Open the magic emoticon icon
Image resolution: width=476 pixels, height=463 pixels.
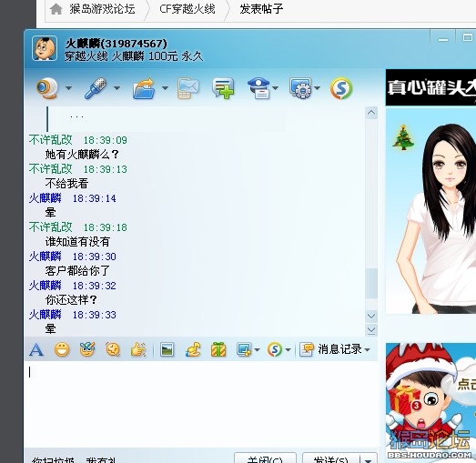[x=87, y=349]
